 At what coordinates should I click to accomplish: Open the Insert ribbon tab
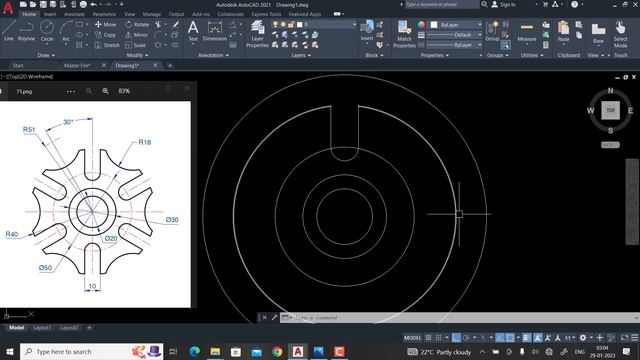click(x=50, y=14)
